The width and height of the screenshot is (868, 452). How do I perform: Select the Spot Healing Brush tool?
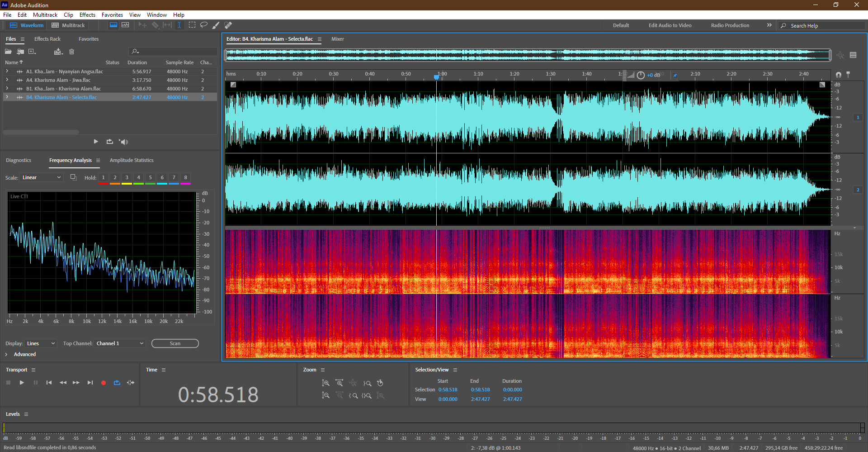tap(228, 25)
